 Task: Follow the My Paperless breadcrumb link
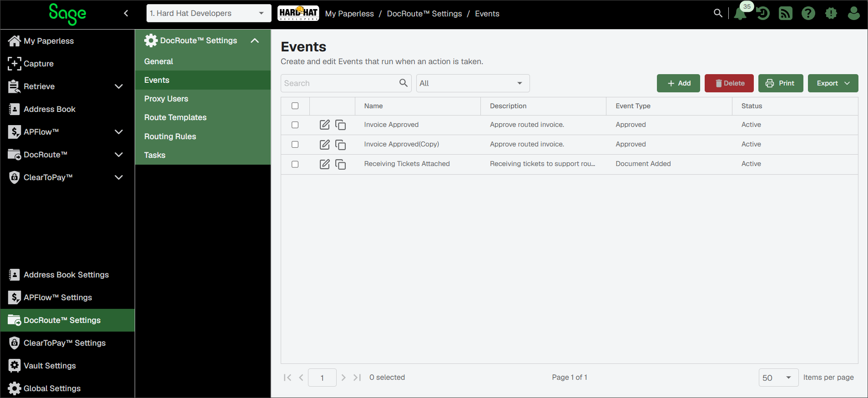[x=349, y=14]
